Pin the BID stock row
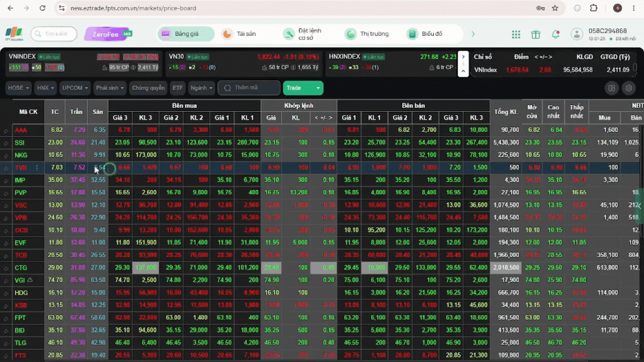The image size is (644, 362). click(x=6, y=331)
